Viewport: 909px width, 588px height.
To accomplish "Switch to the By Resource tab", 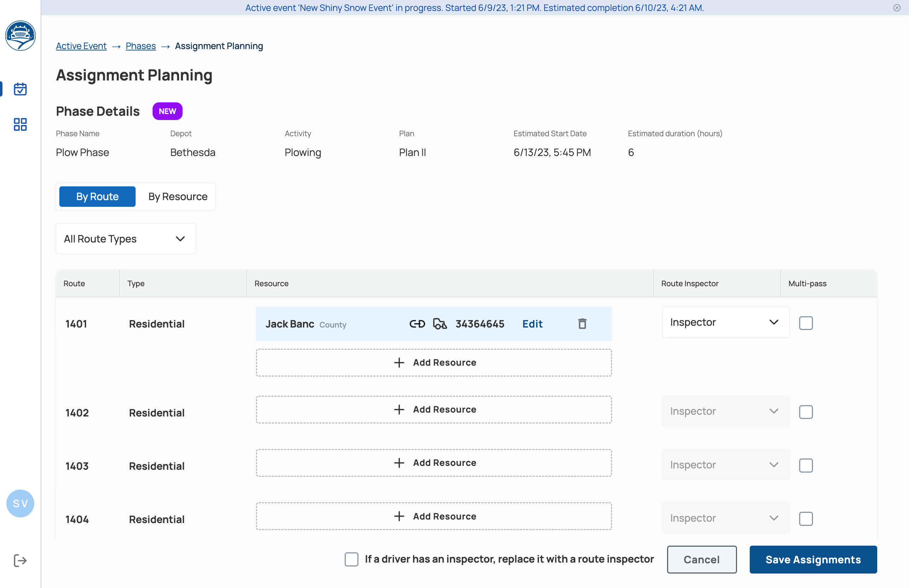I will coord(178,196).
